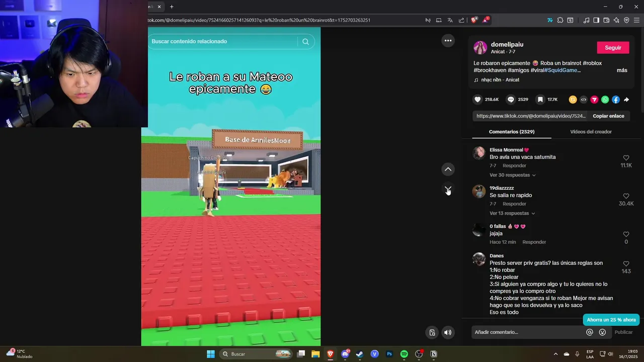Open Brave Wallet icon

tap(606, 20)
